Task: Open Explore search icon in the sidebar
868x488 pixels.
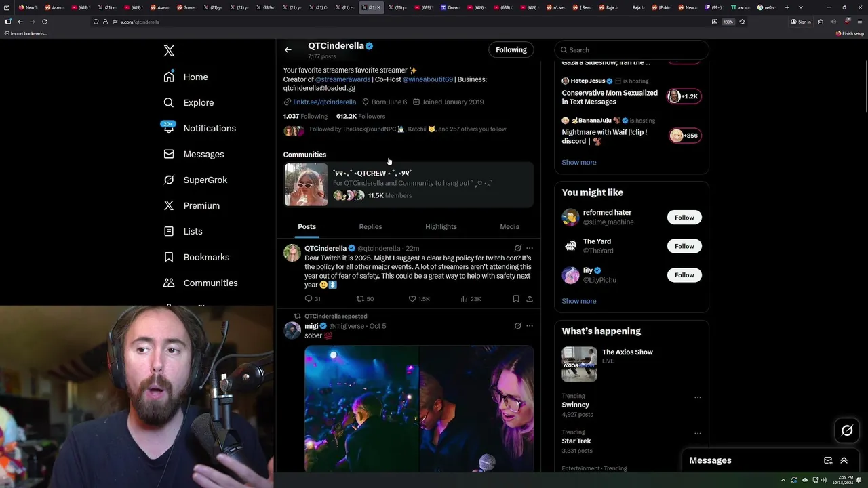Action: 169,102
